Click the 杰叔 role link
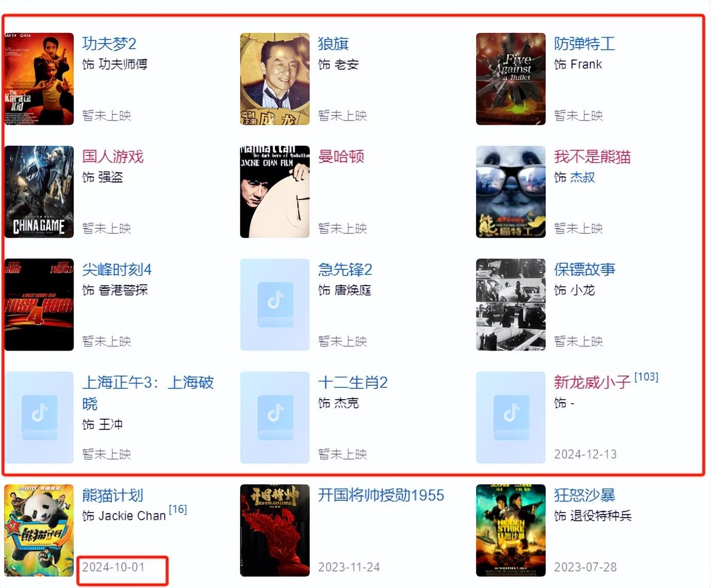 [583, 178]
